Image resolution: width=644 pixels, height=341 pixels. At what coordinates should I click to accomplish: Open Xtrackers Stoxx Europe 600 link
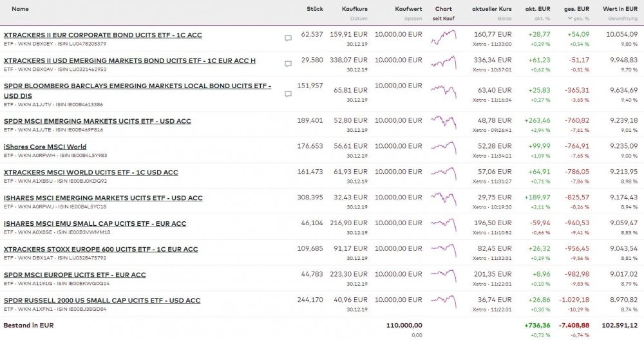tap(100, 249)
